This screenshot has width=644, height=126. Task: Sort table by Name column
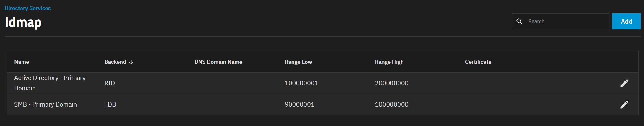(22, 62)
